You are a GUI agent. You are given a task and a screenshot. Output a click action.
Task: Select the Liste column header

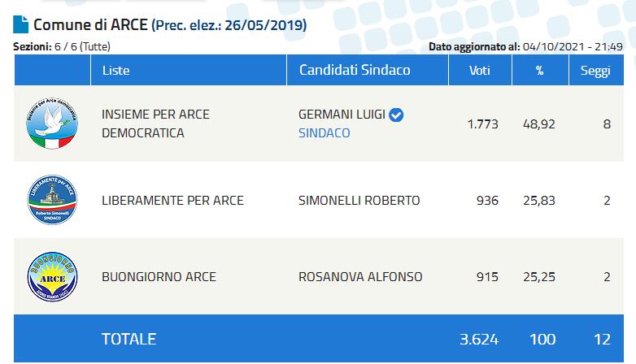click(x=115, y=70)
